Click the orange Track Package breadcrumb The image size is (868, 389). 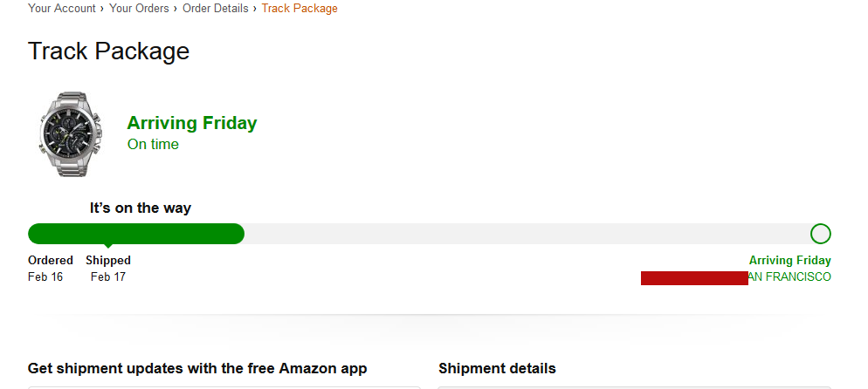tap(300, 9)
